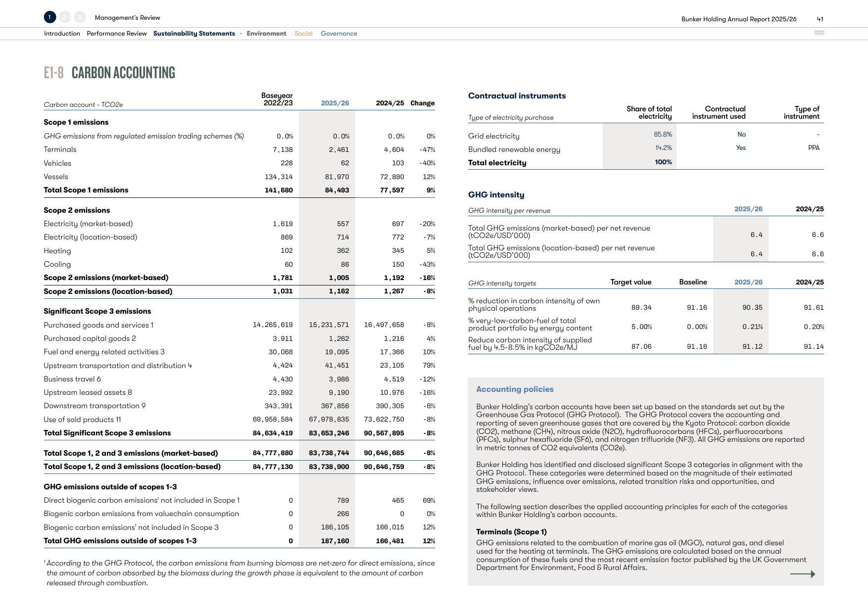The width and height of the screenshot is (868, 614).
Task: Select Purchased goods and services 1 row
Action: tap(239, 325)
